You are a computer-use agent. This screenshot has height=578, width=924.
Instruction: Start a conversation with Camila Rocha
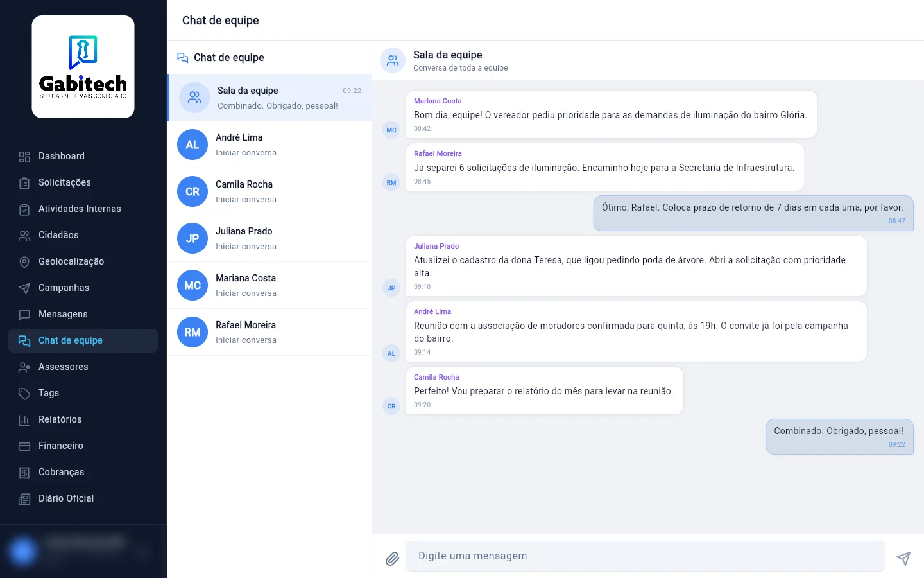click(x=269, y=191)
